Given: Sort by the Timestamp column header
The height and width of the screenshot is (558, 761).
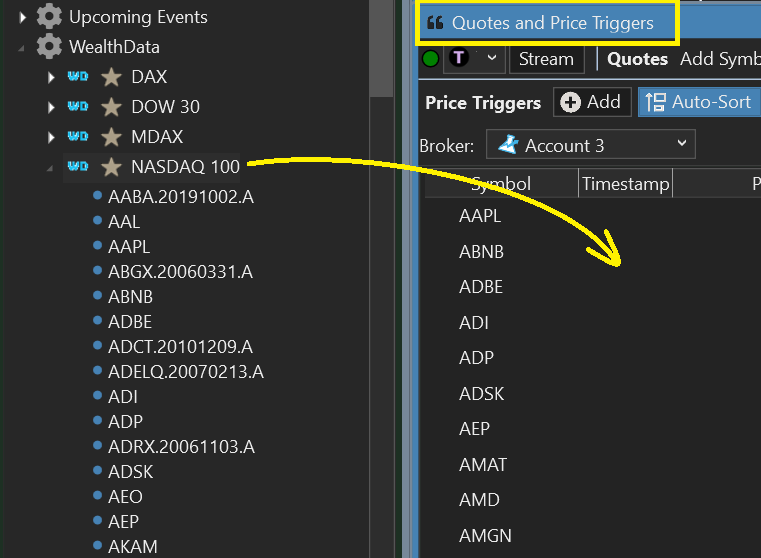Looking at the screenshot, I should click(x=625, y=184).
